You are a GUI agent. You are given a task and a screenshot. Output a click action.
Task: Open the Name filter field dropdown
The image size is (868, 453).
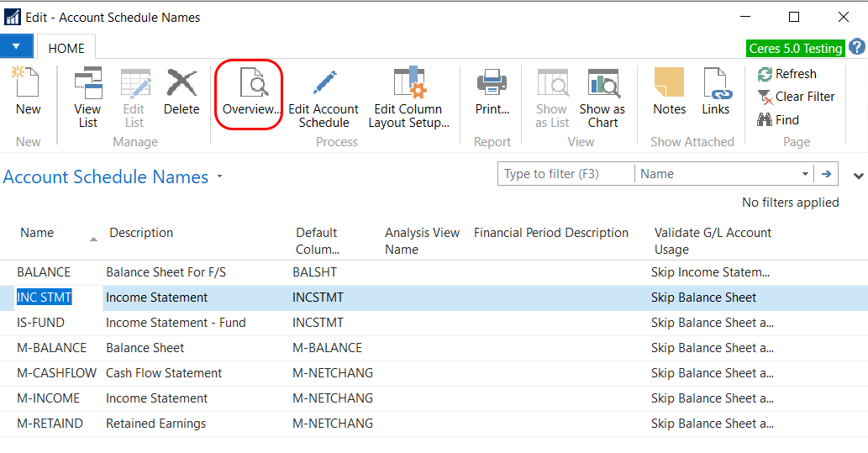tap(805, 174)
